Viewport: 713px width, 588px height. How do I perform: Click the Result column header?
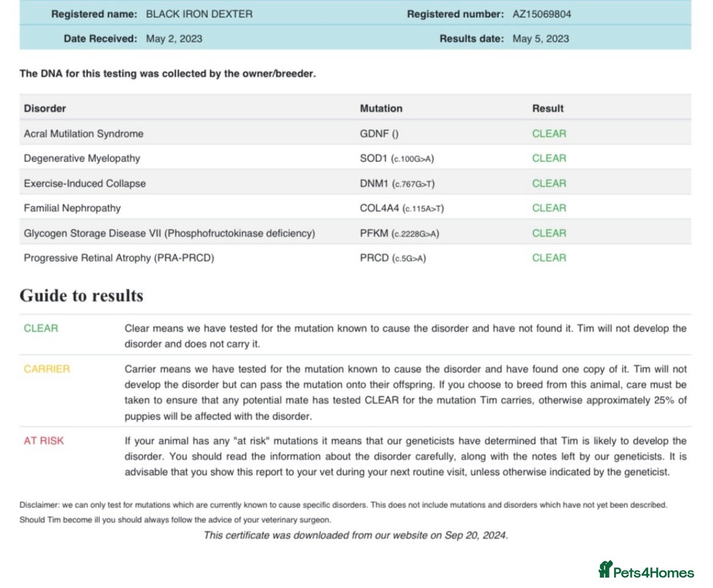548,109
